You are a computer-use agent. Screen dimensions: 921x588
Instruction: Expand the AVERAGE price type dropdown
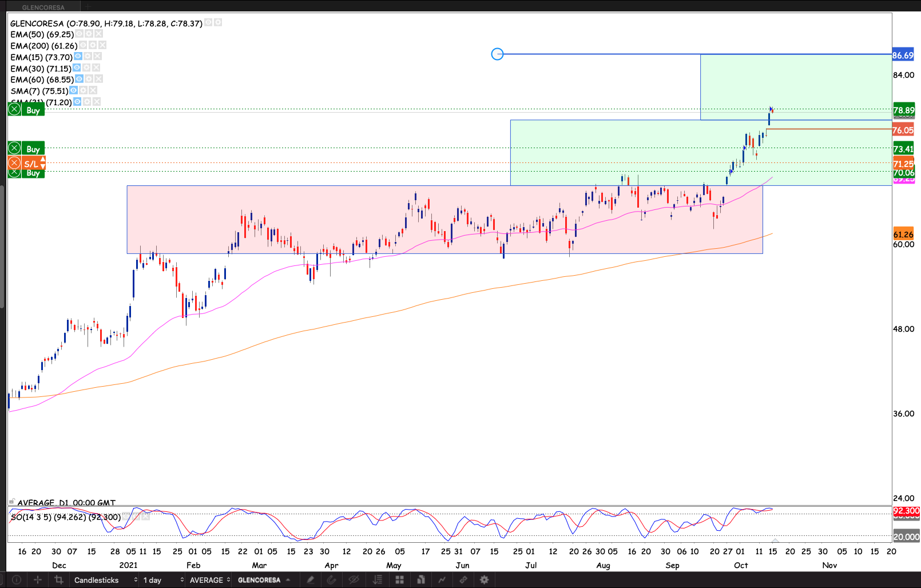209,579
